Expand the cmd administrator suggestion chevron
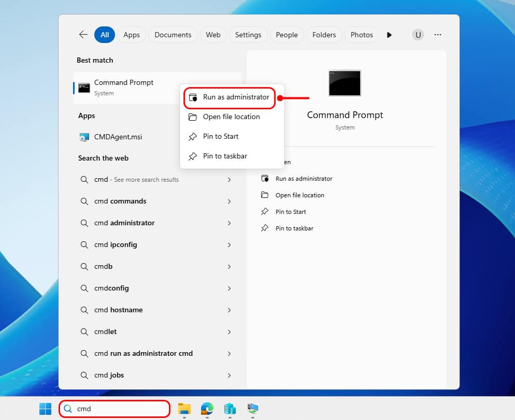Viewport: 515px width, 420px height. pyautogui.click(x=229, y=223)
